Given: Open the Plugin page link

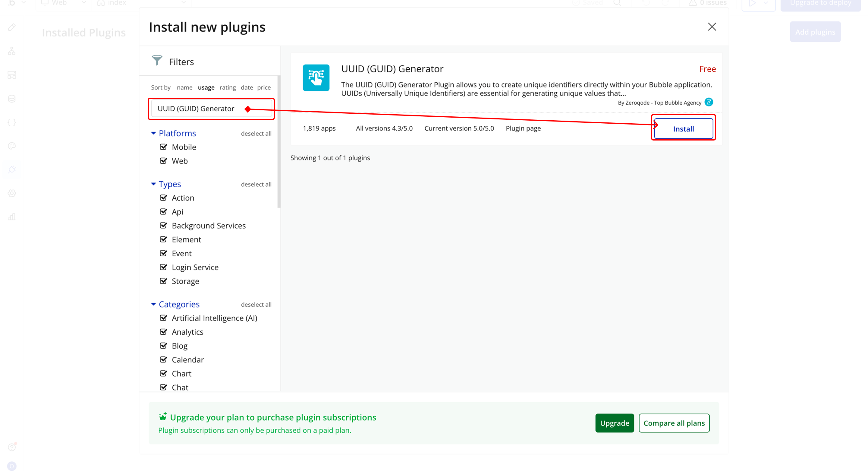Looking at the screenshot, I should [523, 128].
